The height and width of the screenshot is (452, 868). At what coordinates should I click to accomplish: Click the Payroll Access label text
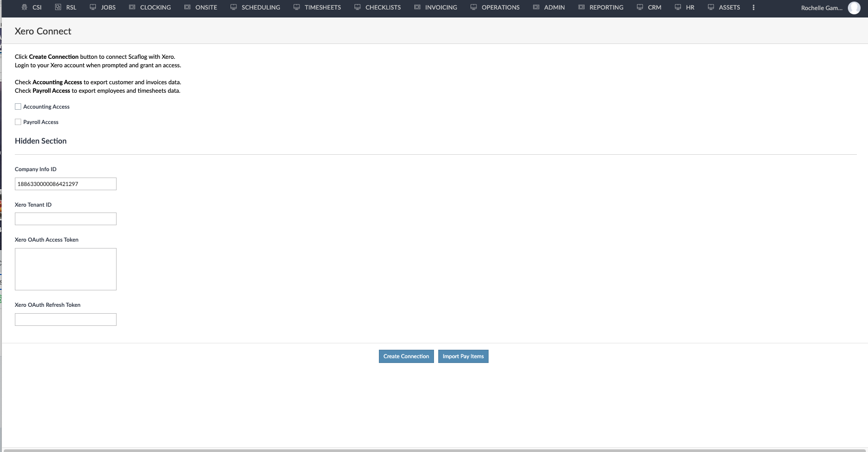[x=41, y=122]
